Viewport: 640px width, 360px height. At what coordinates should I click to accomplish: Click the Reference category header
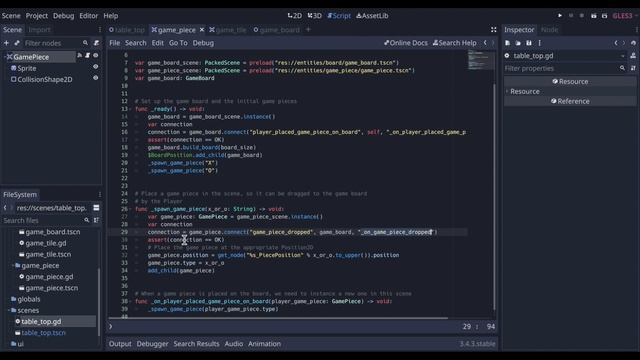point(570,101)
